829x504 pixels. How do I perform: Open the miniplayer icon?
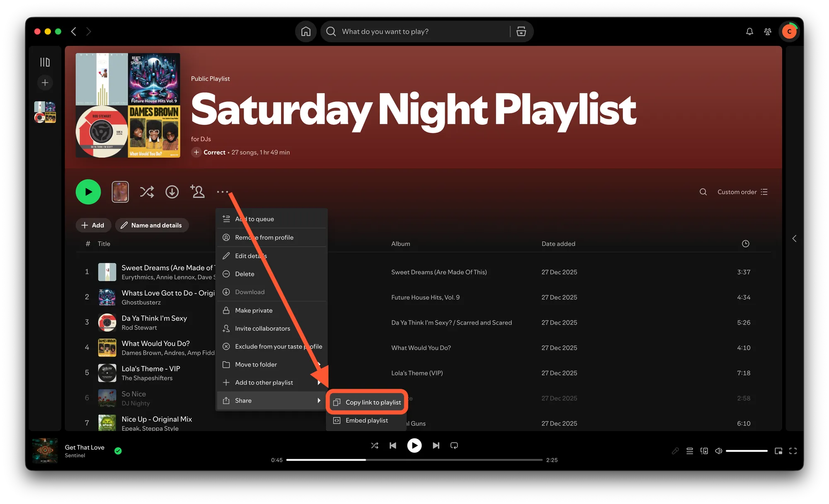pos(778,451)
